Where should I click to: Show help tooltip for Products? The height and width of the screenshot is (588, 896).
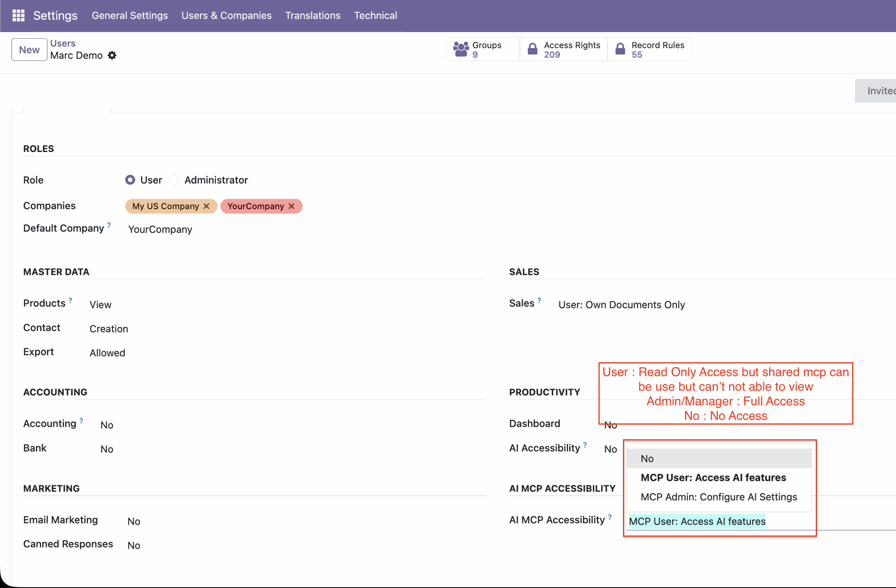pyautogui.click(x=70, y=300)
